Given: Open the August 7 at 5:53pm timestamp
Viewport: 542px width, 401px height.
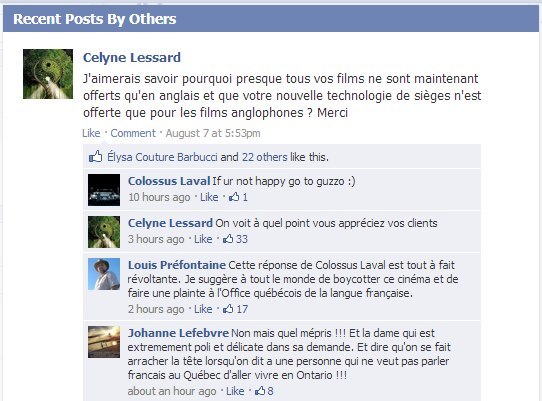Looking at the screenshot, I should click(x=213, y=133).
